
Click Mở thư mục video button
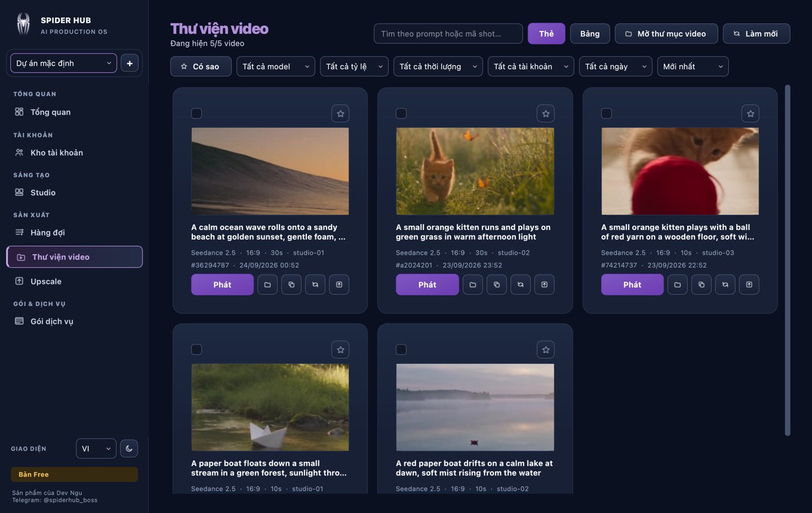666,34
